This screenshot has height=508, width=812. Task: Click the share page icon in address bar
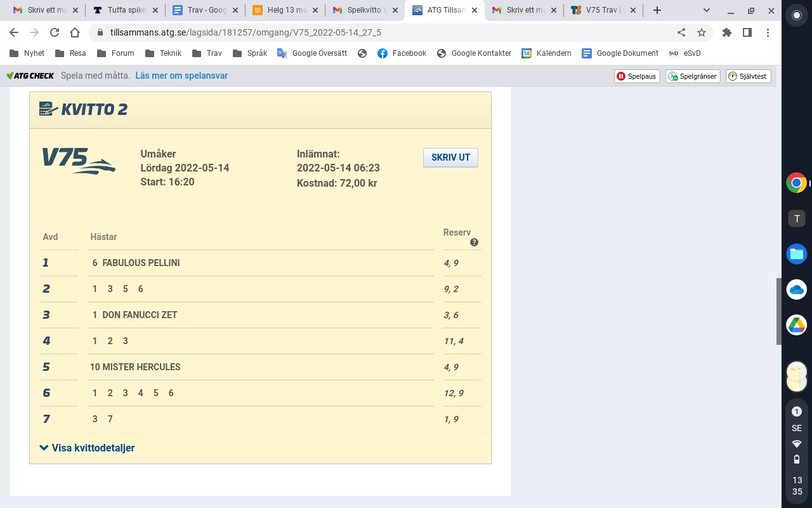pyautogui.click(x=681, y=32)
